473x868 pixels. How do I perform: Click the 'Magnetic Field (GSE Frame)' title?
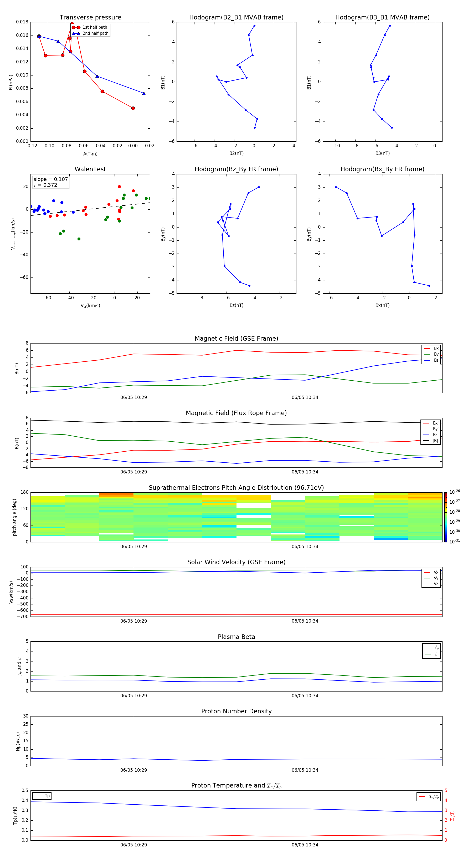coord(236,338)
